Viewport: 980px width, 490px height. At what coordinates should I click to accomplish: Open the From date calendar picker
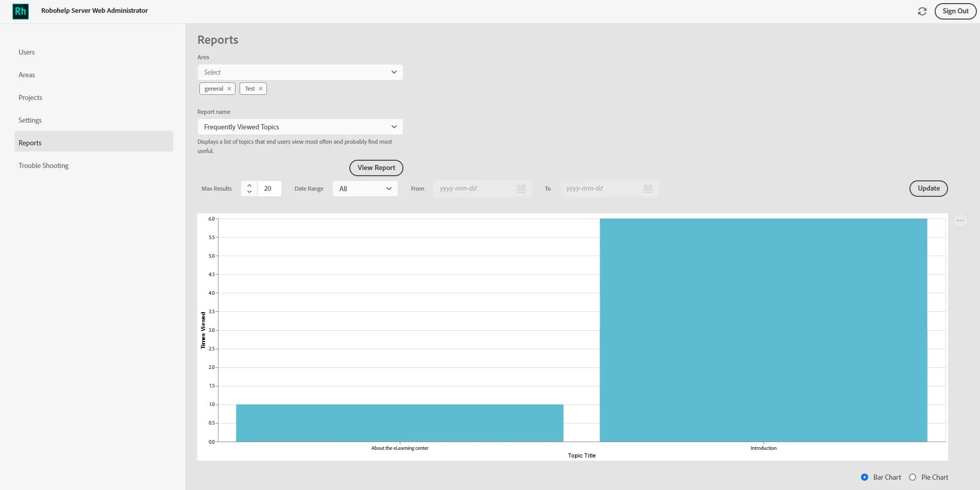tap(521, 189)
